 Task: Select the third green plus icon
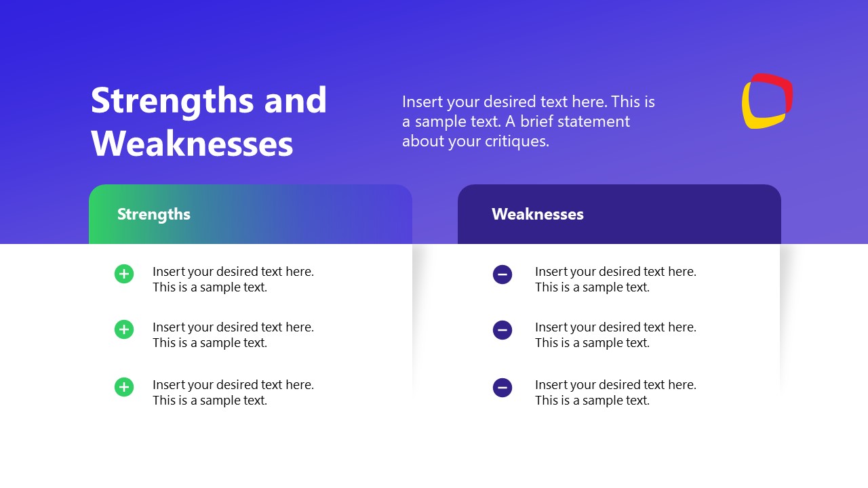[124, 387]
